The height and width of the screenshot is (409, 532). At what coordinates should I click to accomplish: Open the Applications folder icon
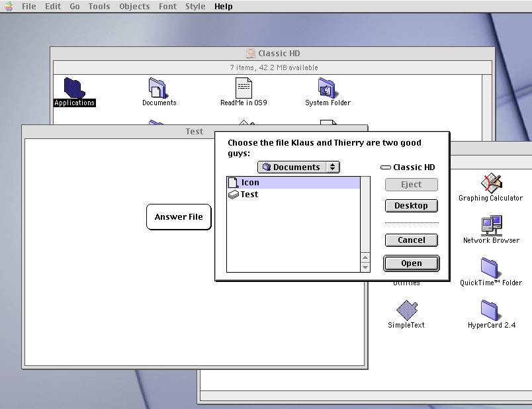[73, 87]
